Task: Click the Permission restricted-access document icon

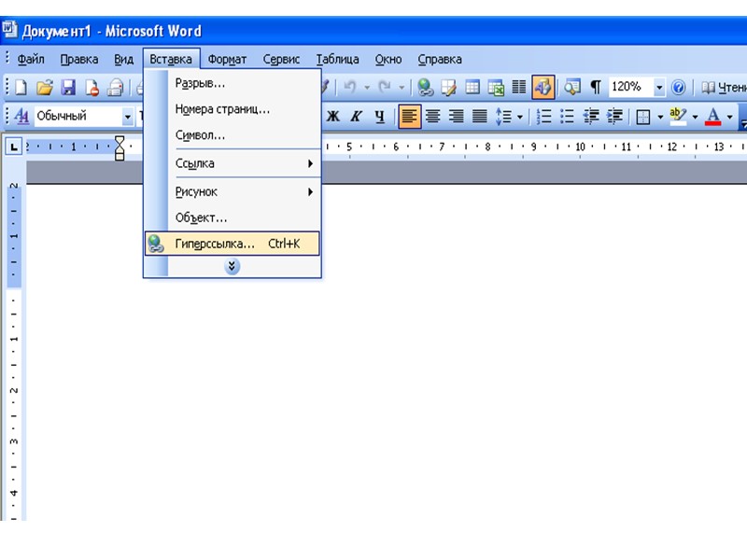Action: tap(92, 88)
